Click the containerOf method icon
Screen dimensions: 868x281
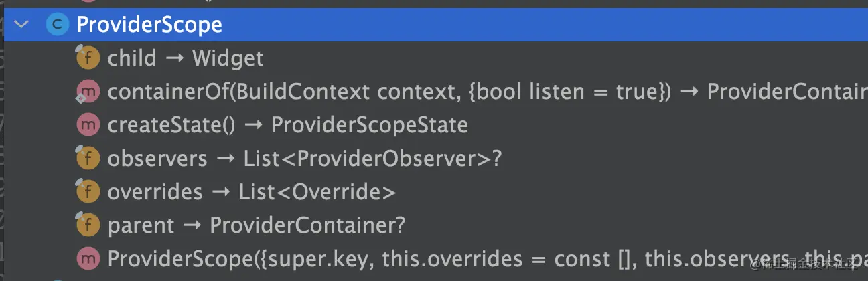click(88, 92)
